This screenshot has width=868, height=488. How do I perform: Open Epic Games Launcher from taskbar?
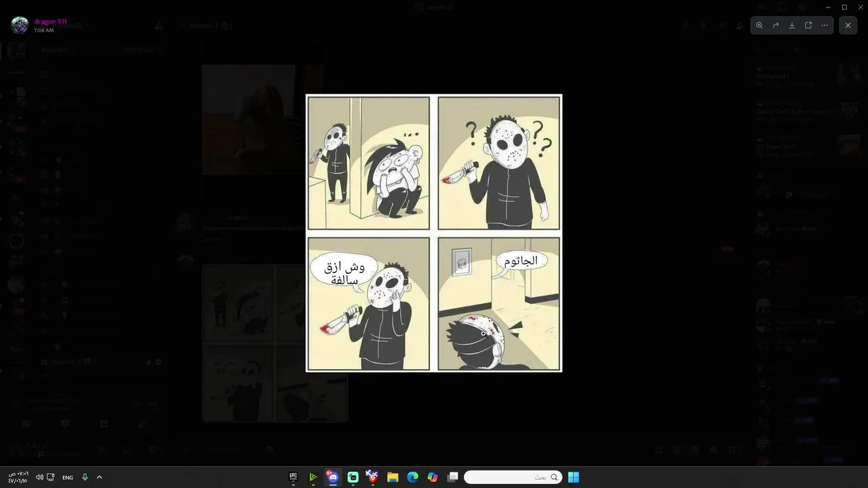294,477
